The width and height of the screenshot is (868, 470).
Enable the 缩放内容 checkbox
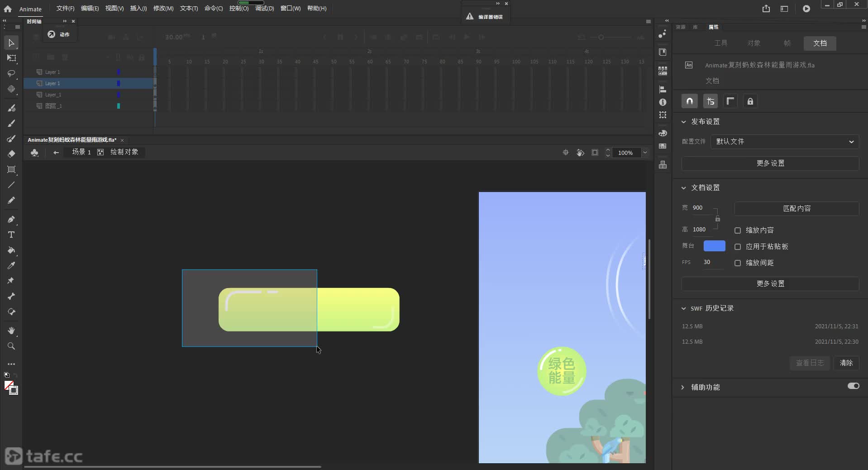click(x=738, y=230)
